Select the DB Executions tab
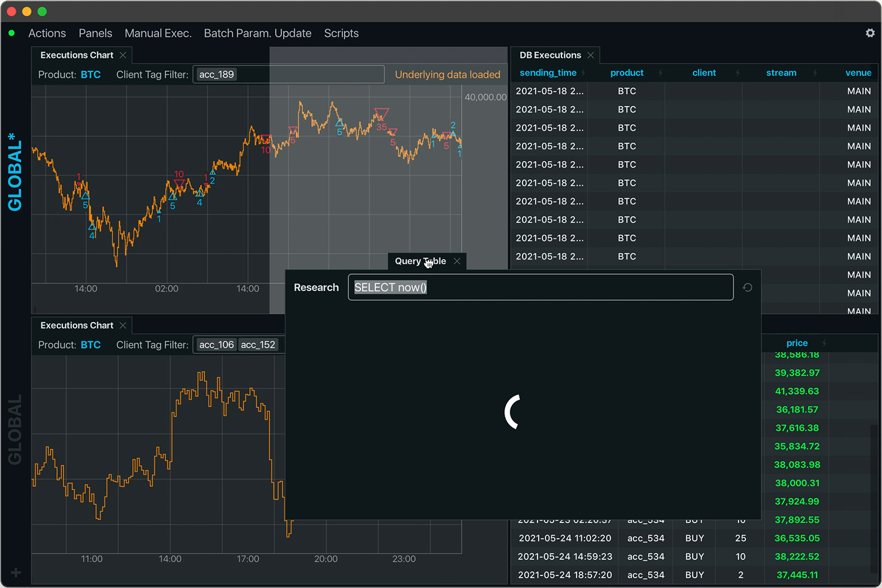Screen dimensions: 882x588 [550, 55]
